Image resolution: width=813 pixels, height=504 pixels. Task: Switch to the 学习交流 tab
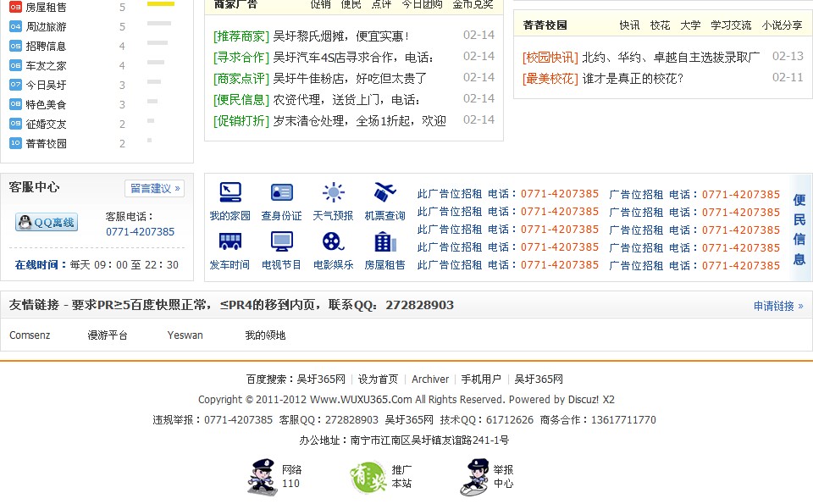731,25
